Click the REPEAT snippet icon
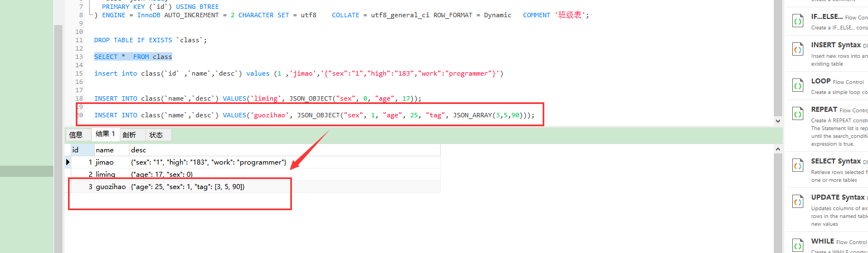868x253 pixels. [x=798, y=115]
